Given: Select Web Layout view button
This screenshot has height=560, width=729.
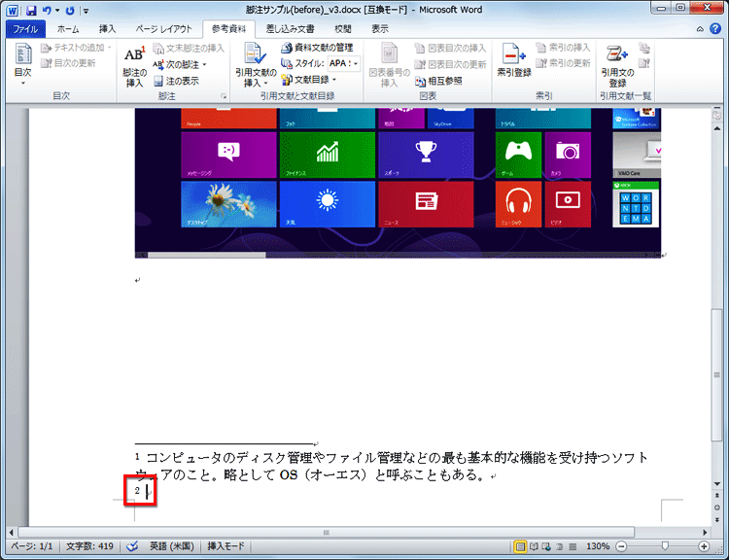Looking at the screenshot, I should [546, 546].
